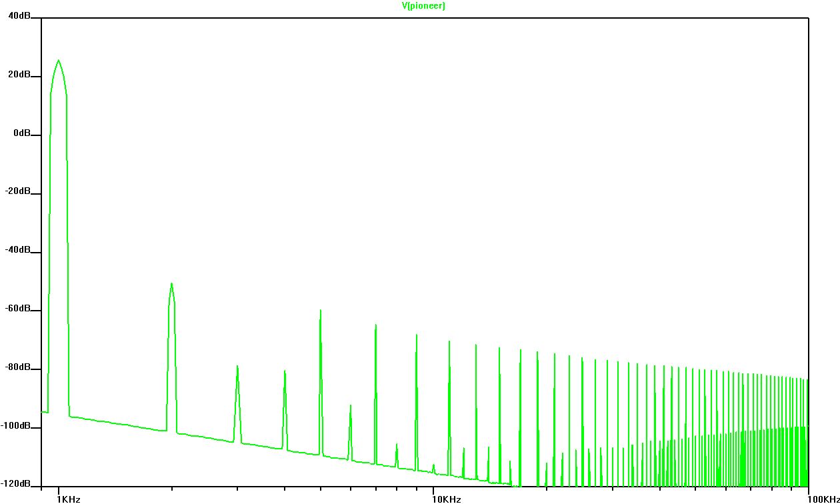Image resolution: width=840 pixels, height=504 pixels.
Task: Click the 100KHz frequency axis label
Action: coord(823,499)
